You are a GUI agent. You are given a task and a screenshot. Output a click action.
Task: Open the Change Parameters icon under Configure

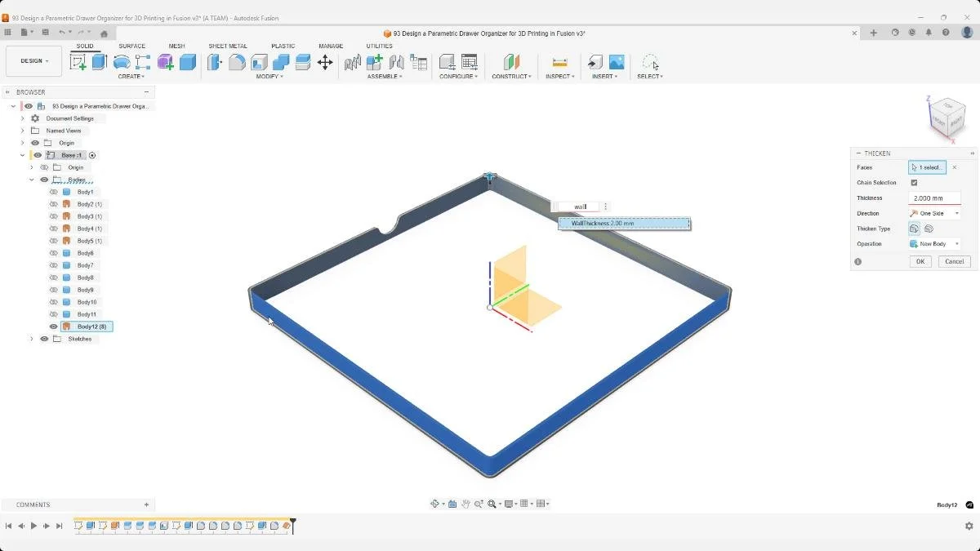coord(470,62)
